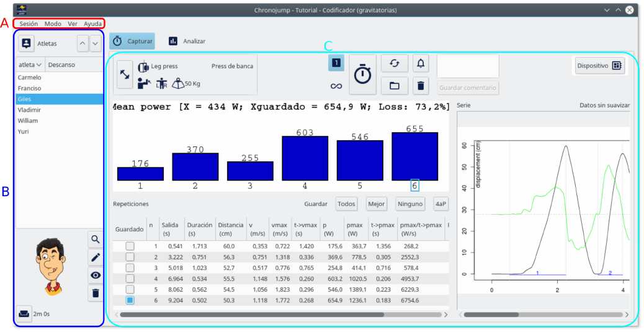Screen dimensions: 644x332
Task: Click the stopwatch capture start button
Action: click(363, 74)
